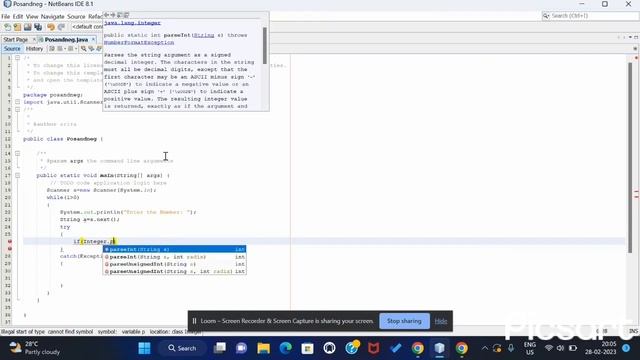Click the ENG US language indicator
Screen dimensions: 640x360
pos(530,348)
